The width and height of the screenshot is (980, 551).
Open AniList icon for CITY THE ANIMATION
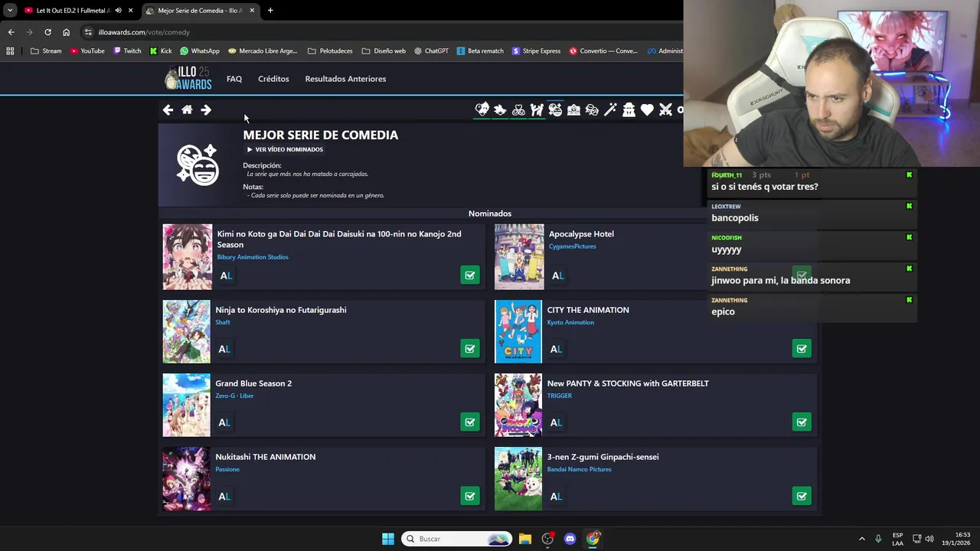tap(556, 349)
